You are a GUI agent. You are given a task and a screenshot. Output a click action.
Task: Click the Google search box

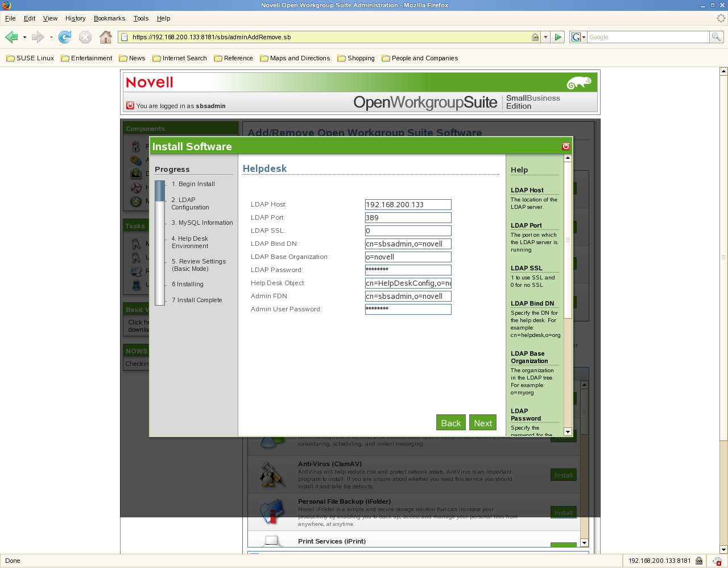coord(648,37)
